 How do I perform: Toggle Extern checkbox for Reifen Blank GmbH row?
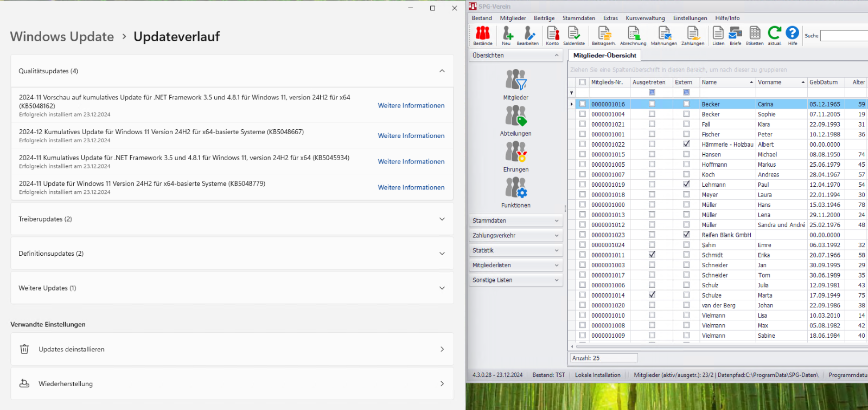pyautogui.click(x=686, y=235)
